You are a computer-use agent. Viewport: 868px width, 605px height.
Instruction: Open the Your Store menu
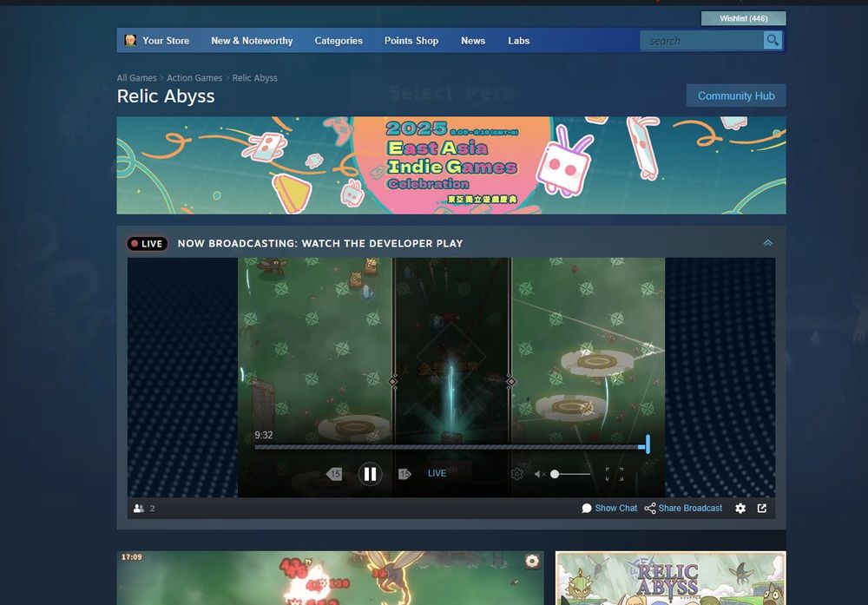click(166, 41)
